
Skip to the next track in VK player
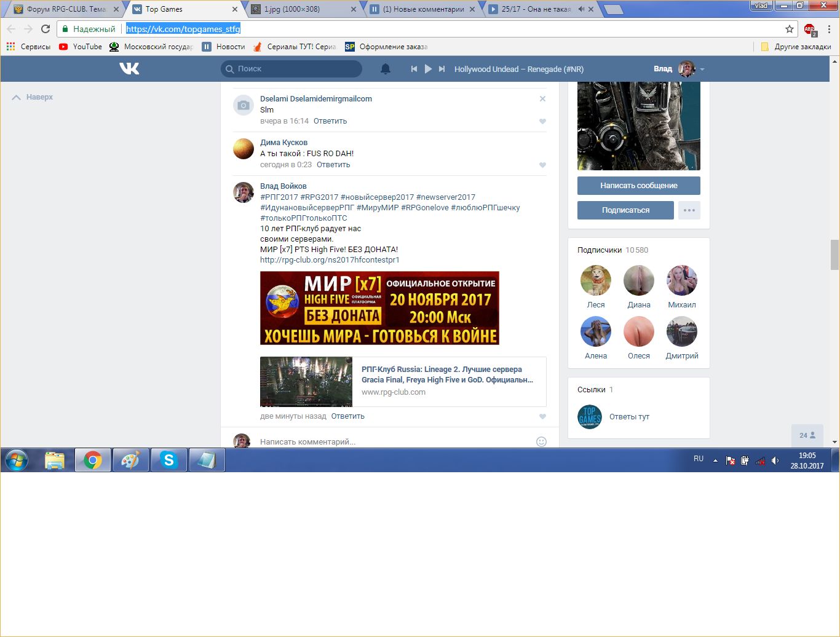(442, 69)
